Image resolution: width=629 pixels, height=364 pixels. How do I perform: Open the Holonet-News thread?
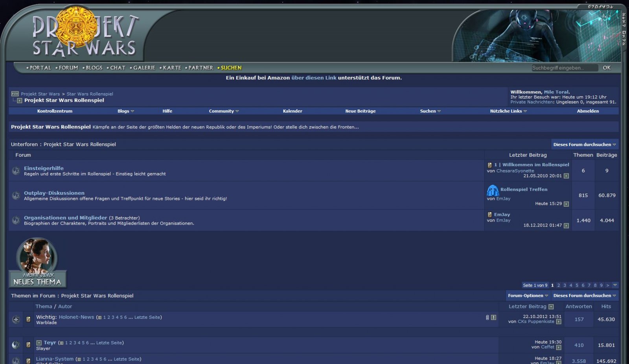[76, 317]
